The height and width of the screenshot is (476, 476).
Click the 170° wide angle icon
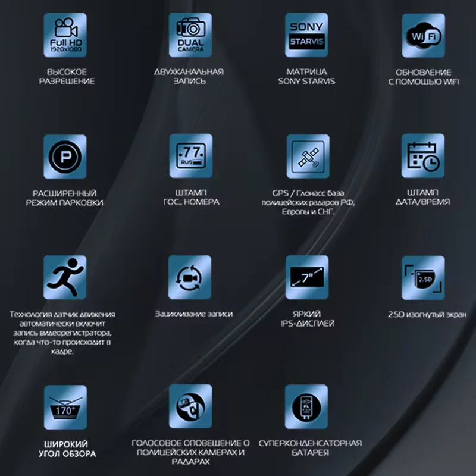(65, 408)
